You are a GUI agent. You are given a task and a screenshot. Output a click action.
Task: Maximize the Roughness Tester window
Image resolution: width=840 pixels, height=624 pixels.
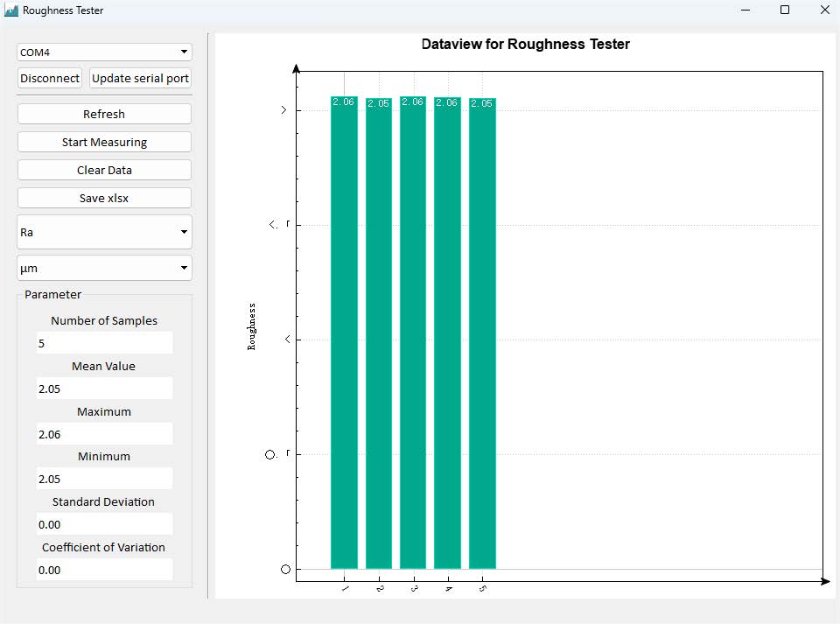tap(785, 11)
